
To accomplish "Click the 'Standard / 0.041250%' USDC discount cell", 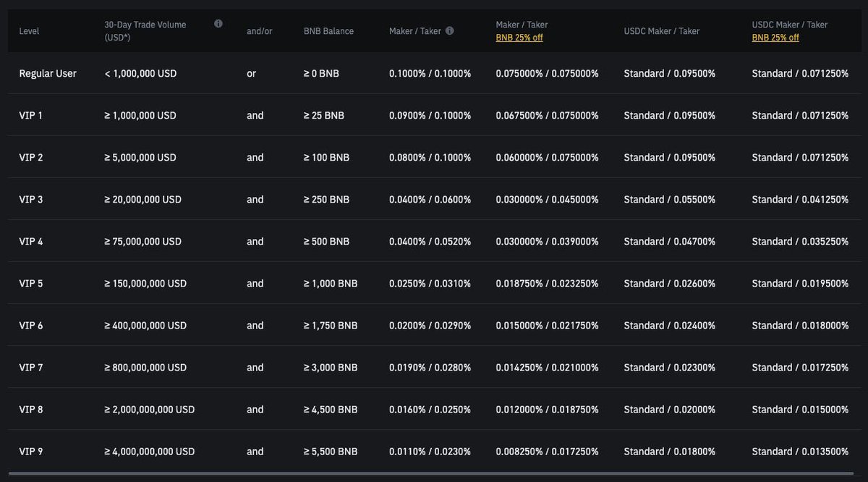I will (x=801, y=199).
